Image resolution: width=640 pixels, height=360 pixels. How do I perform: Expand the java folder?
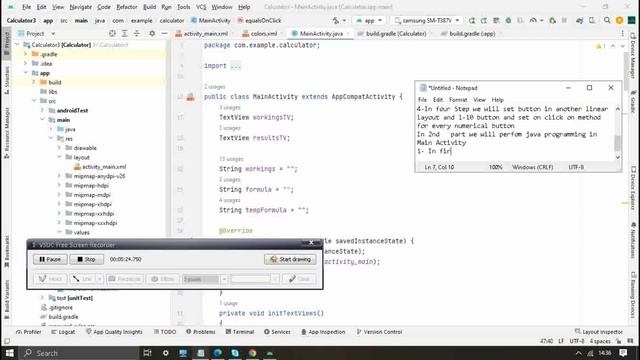coord(51,129)
